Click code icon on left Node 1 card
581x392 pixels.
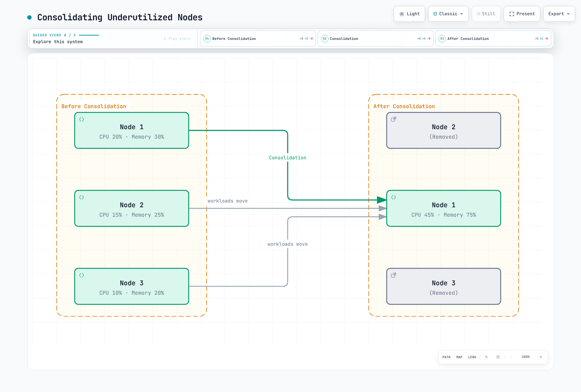tap(82, 119)
